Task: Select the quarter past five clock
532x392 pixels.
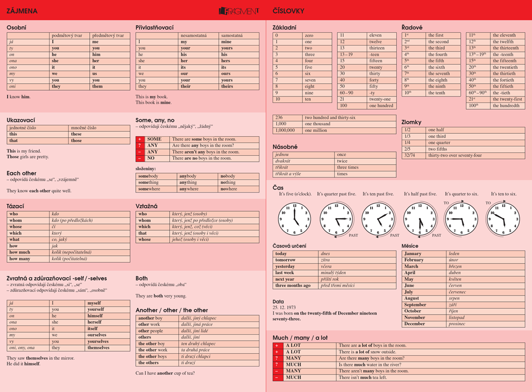Action: coord(336,218)
